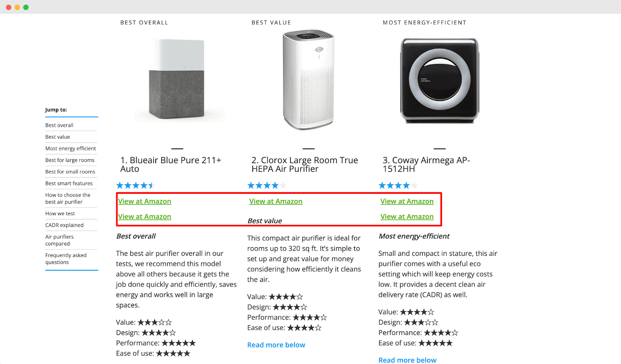Select "Best smart features" from the jump list
Screen dimensions: 621x364
pyautogui.click(x=69, y=183)
